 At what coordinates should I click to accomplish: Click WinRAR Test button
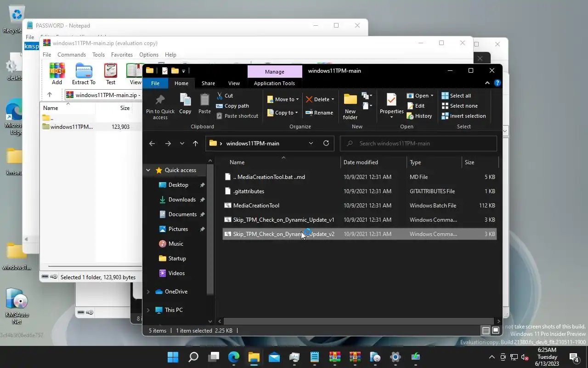(111, 74)
